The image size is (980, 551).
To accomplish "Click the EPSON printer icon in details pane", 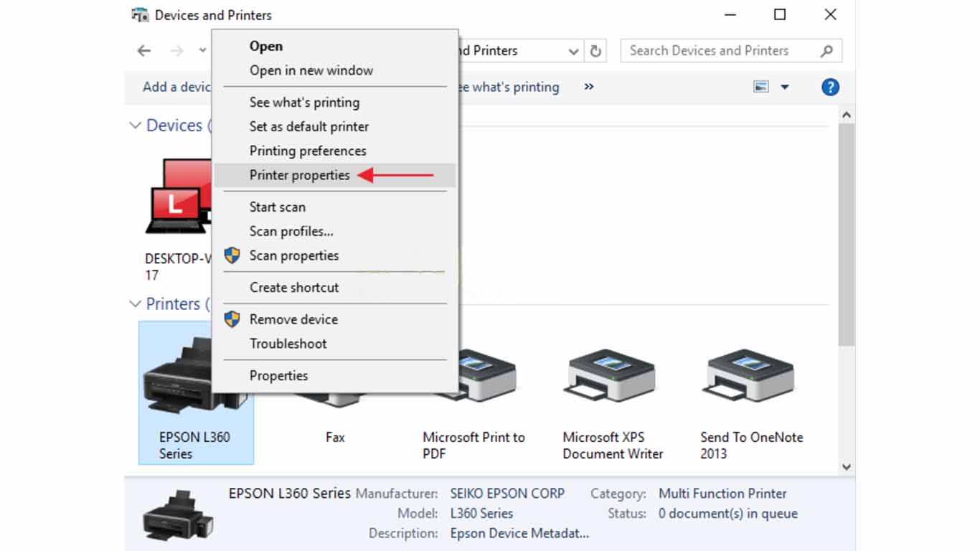I will pyautogui.click(x=178, y=515).
